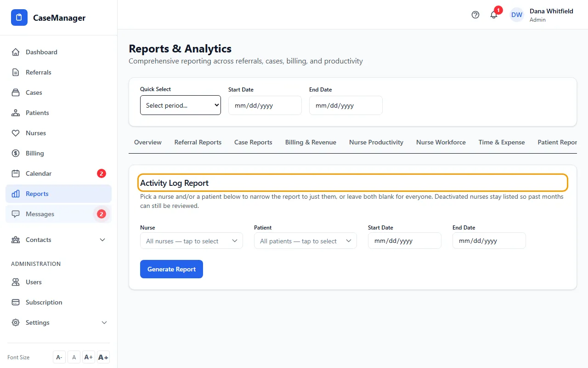
Task: Open the notifications bell icon
Action: pyautogui.click(x=494, y=15)
